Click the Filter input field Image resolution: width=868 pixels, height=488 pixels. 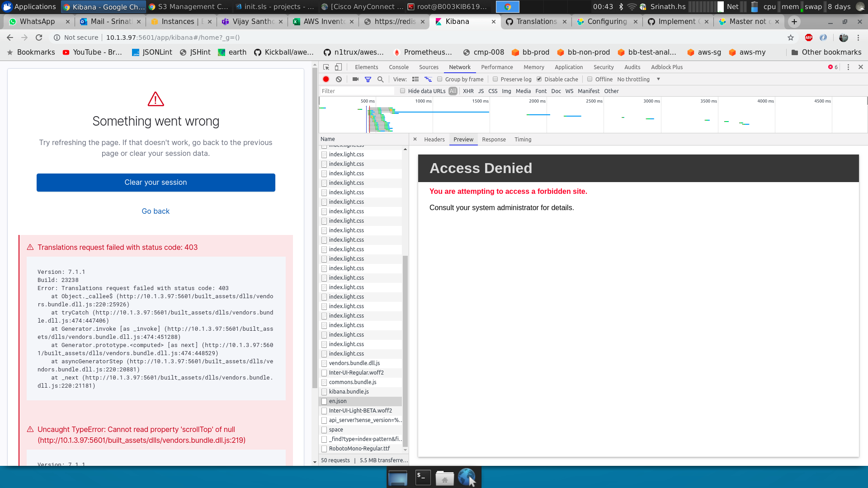tap(357, 91)
